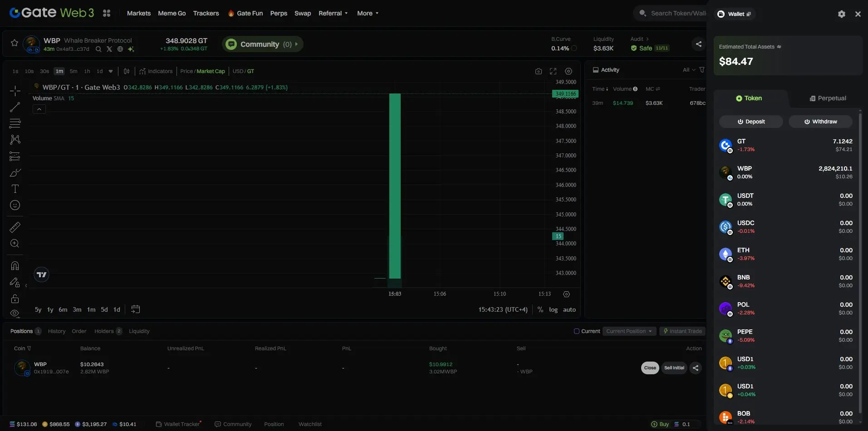Image resolution: width=868 pixels, height=431 pixels.
Task: Switch chart to Market Cap view
Action: click(211, 71)
